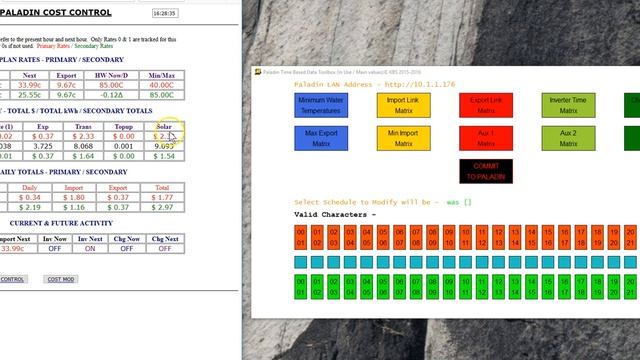The height and width of the screenshot is (360, 640).
Task: Select orange hour box 05 06
Action: coord(383,237)
